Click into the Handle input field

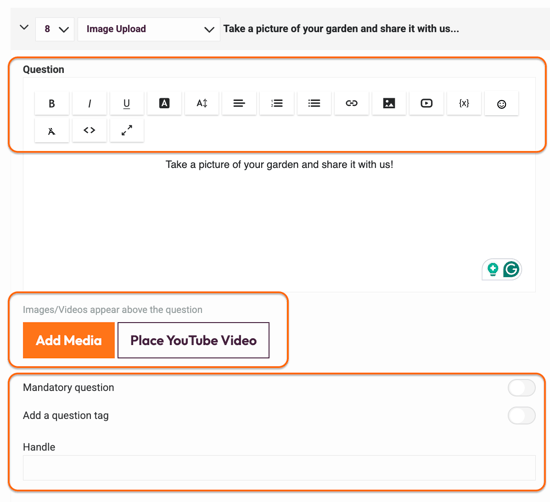click(x=279, y=468)
